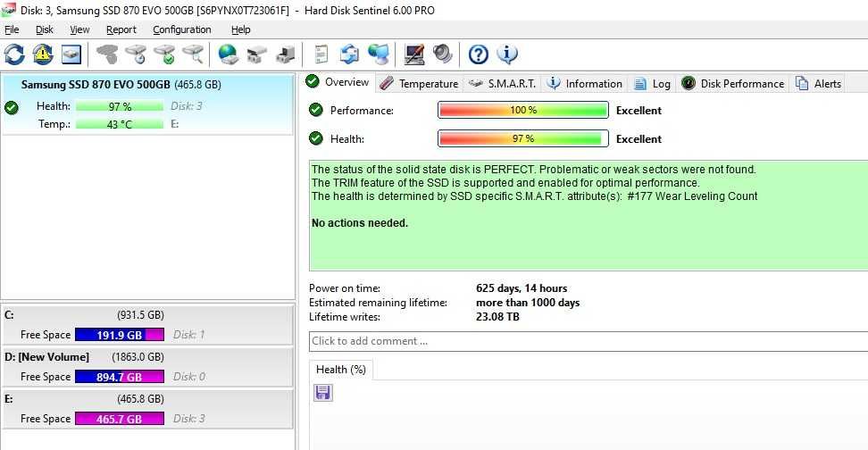Switch to the Log tab

click(652, 84)
